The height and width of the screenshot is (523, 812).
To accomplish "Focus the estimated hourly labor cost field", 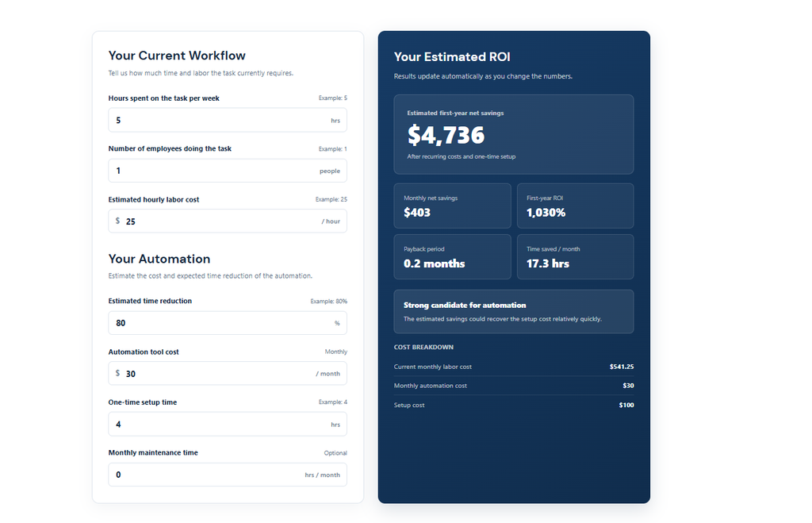I will [228, 221].
